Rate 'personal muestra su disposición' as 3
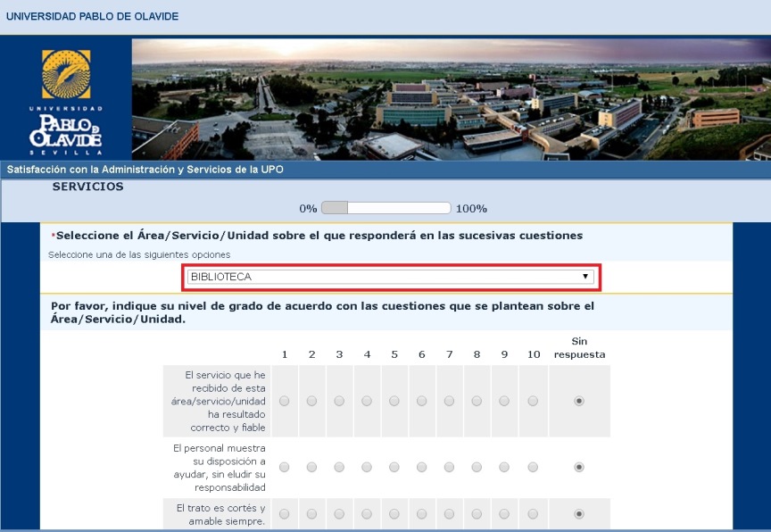This screenshot has height=532, width=771. coord(339,467)
